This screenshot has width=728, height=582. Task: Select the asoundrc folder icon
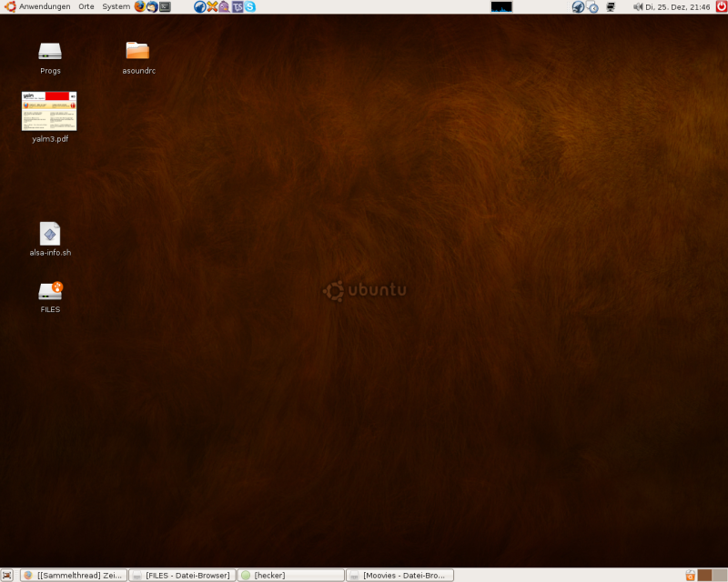(x=137, y=50)
